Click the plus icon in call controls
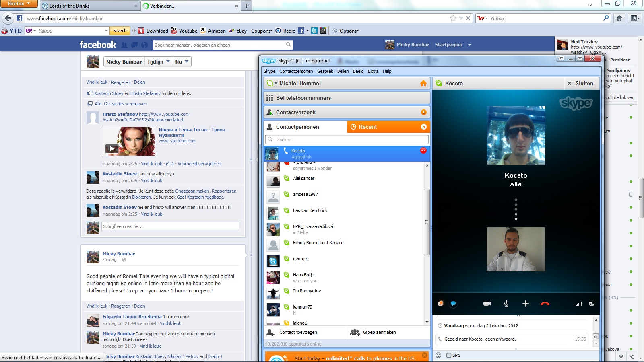644x362 pixels. pyautogui.click(x=525, y=304)
